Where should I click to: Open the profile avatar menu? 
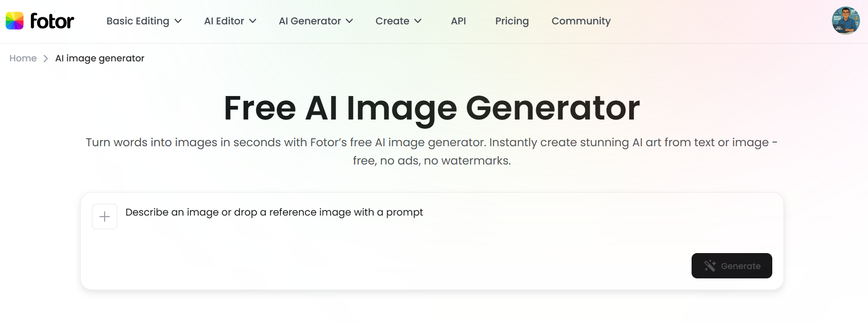coord(845,21)
